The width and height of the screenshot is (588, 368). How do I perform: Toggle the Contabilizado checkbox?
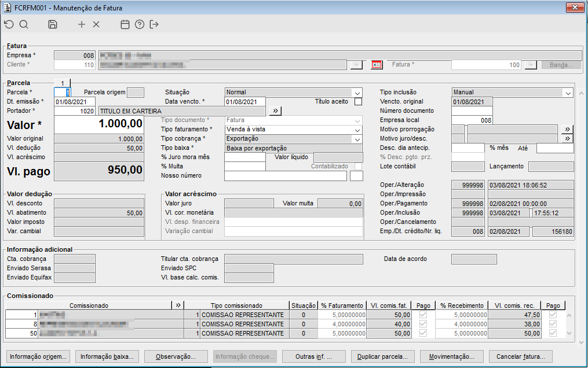coord(358,166)
